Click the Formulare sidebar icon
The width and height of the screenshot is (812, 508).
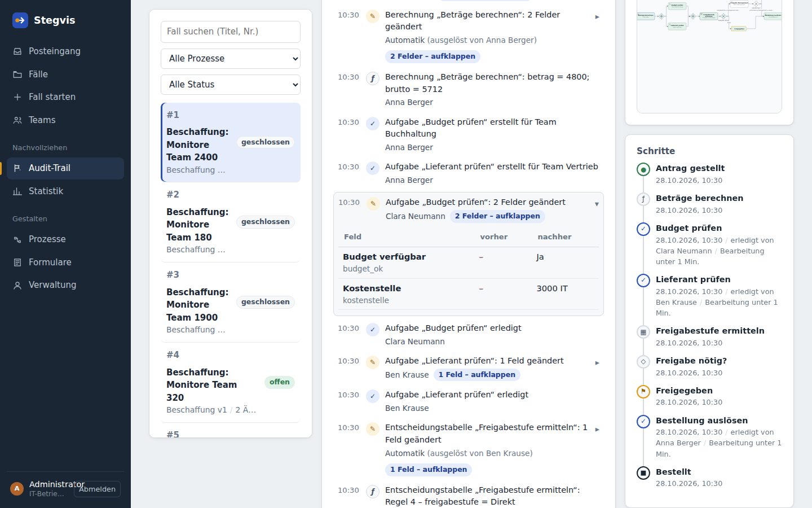tap(17, 262)
